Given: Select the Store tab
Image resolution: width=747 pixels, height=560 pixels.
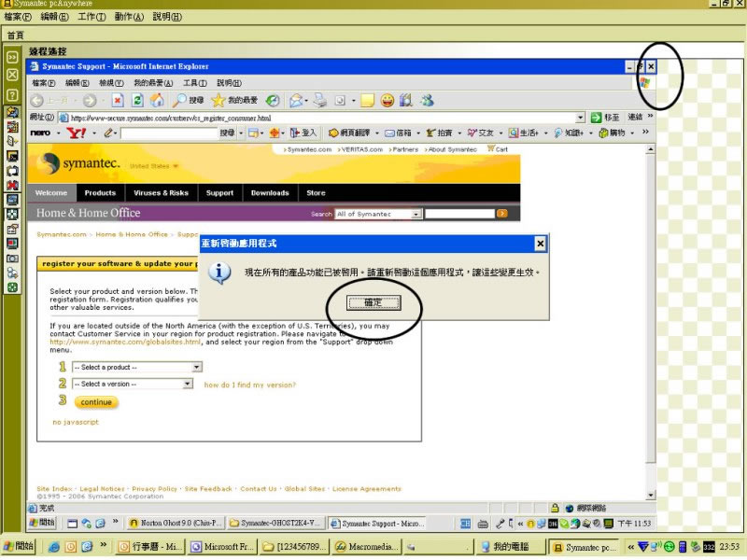Looking at the screenshot, I should tap(316, 193).
